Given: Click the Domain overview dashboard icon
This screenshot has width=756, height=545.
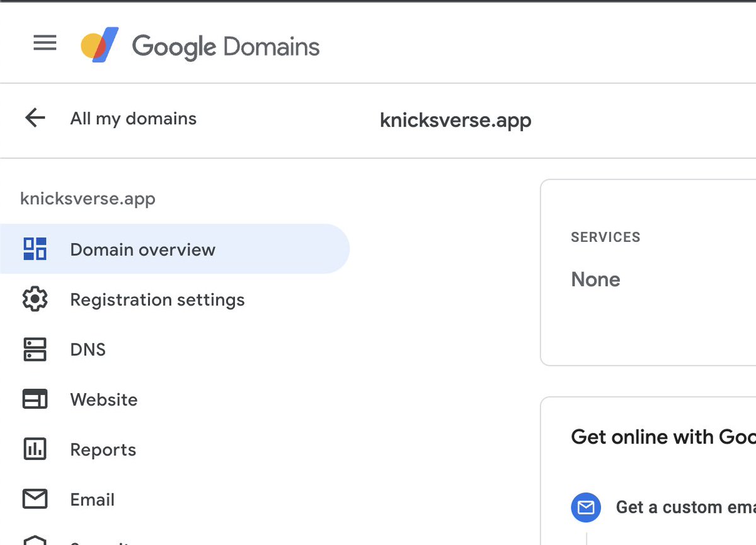Looking at the screenshot, I should (x=35, y=249).
